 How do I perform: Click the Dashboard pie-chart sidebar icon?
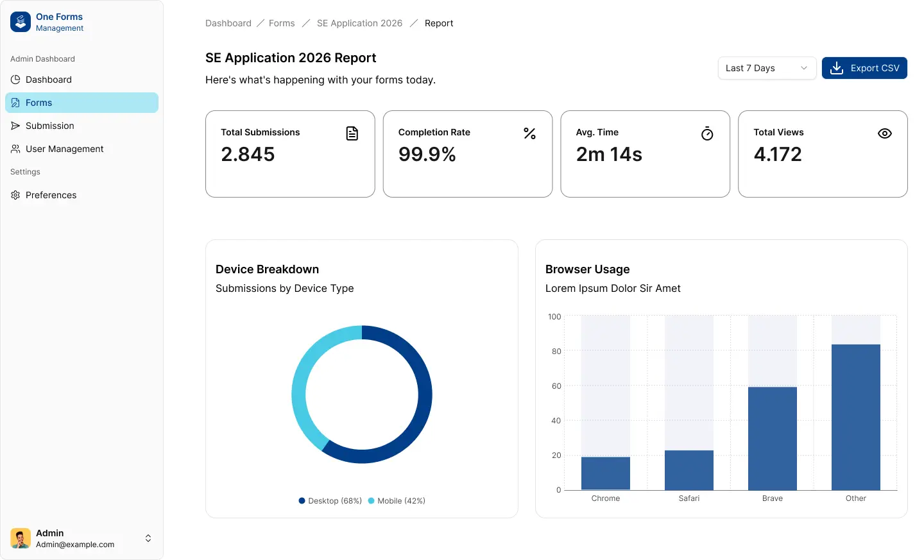click(15, 80)
